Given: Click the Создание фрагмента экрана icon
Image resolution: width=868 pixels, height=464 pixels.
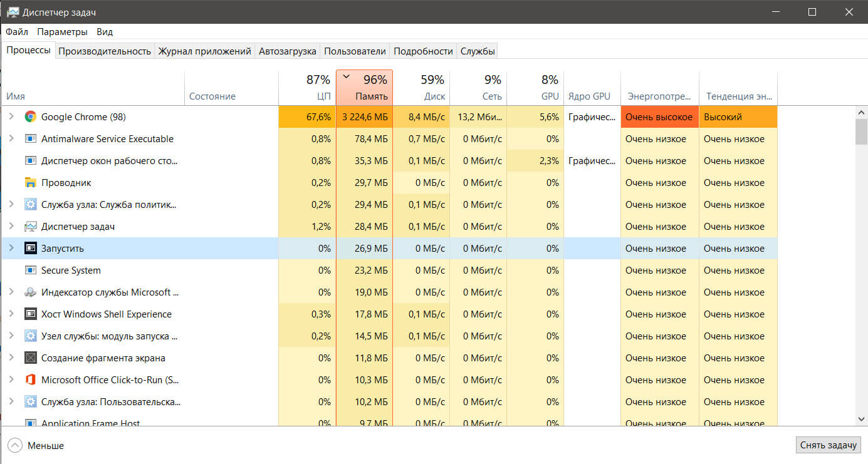Looking at the screenshot, I should [30, 358].
